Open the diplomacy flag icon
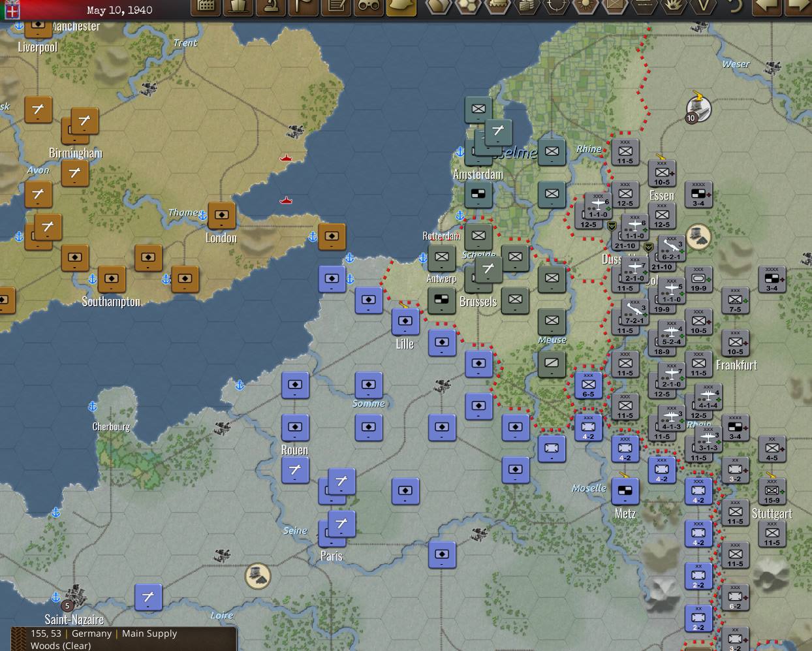812x651 pixels. [x=304, y=7]
